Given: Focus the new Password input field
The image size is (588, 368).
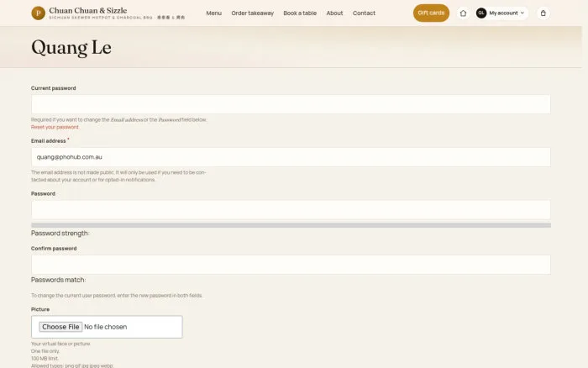Looking at the screenshot, I should pos(291,210).
